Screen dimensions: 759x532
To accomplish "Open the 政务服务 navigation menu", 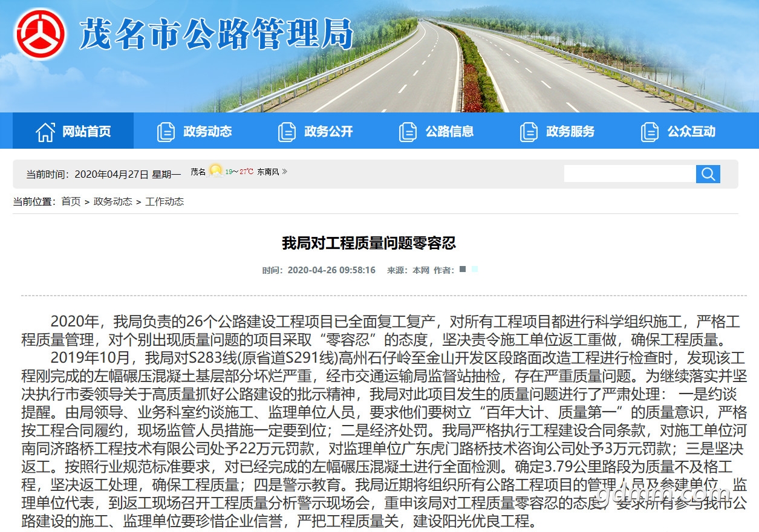I will [x=557, y=131].
